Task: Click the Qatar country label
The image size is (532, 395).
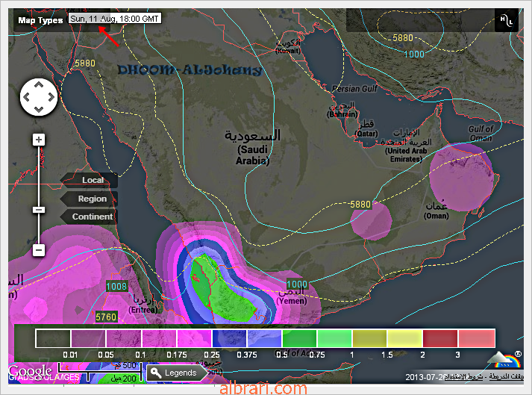Action: (x=366, y=128)
